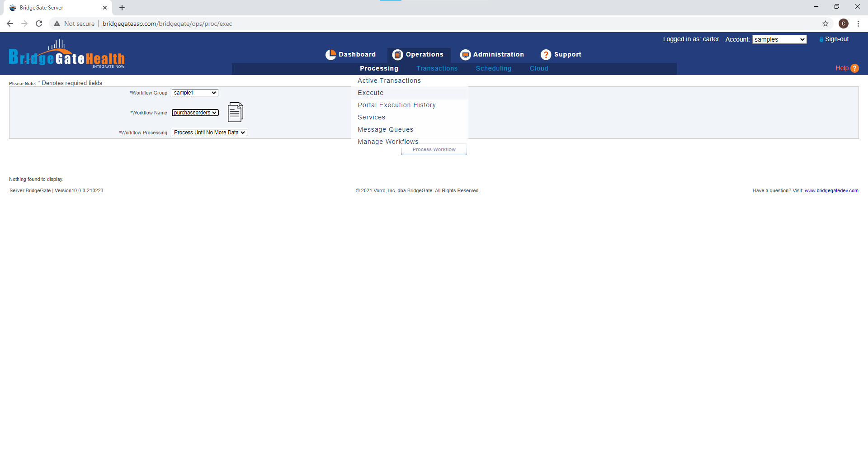The height and width of the screenshot is (460, 868).
Task: Open the workflow document icon
Action: coord(235,112)
